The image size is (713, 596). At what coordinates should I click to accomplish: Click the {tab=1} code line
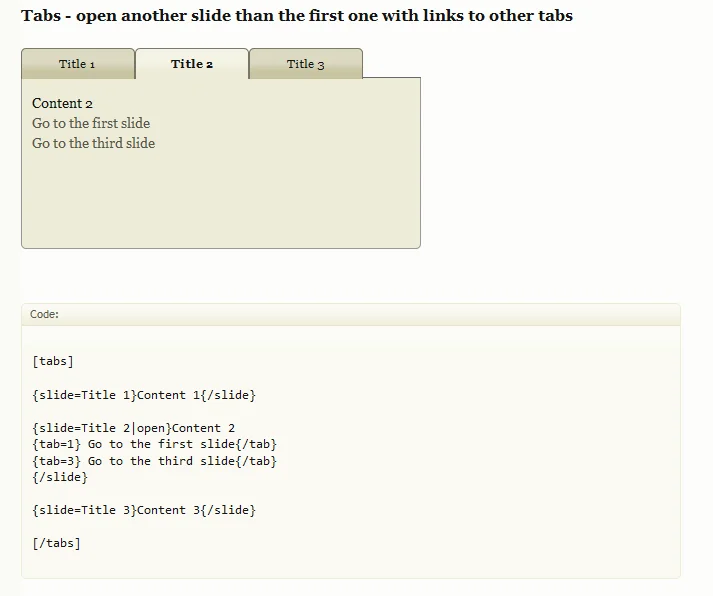[154, 444]
